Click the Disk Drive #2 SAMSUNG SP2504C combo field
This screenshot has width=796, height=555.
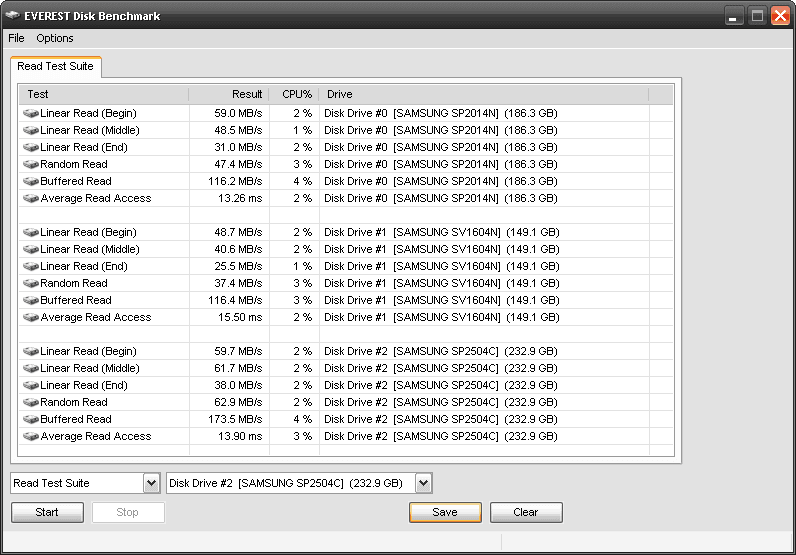point(299,483)
